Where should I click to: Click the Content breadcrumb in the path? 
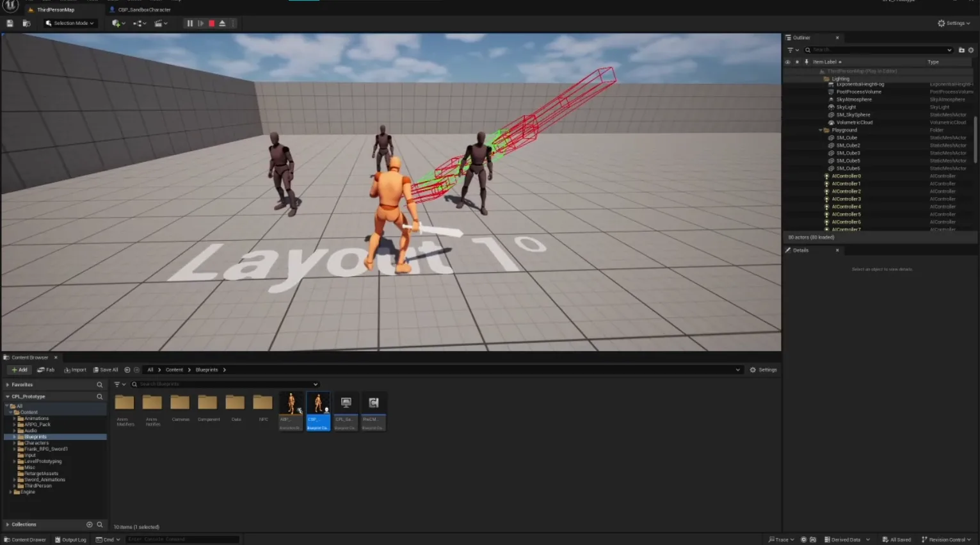[174, 370]
